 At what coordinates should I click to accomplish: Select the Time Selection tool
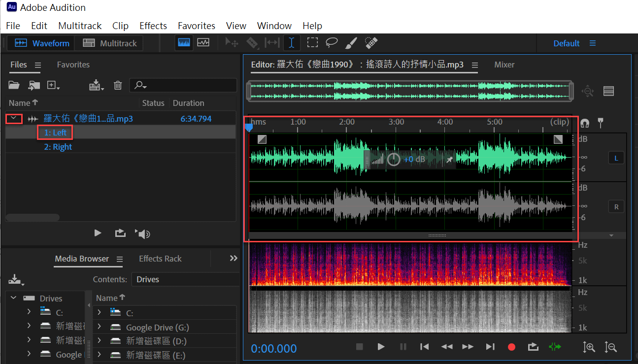click(292, 43)
